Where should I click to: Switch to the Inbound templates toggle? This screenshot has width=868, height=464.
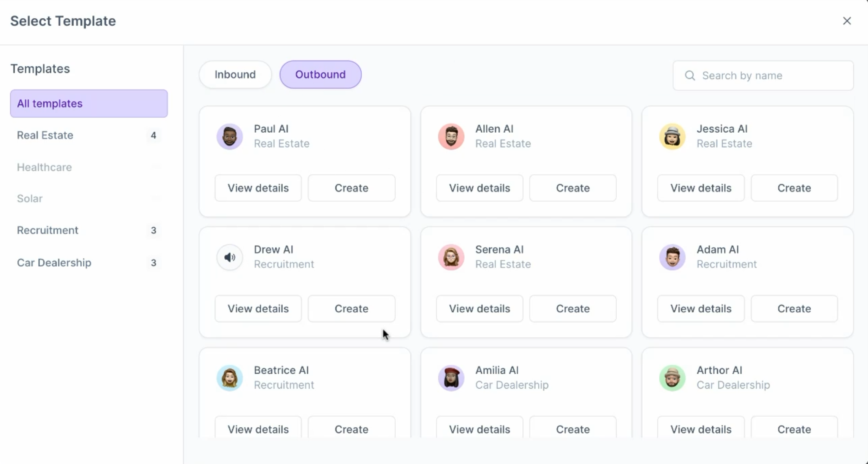[235, 75]
